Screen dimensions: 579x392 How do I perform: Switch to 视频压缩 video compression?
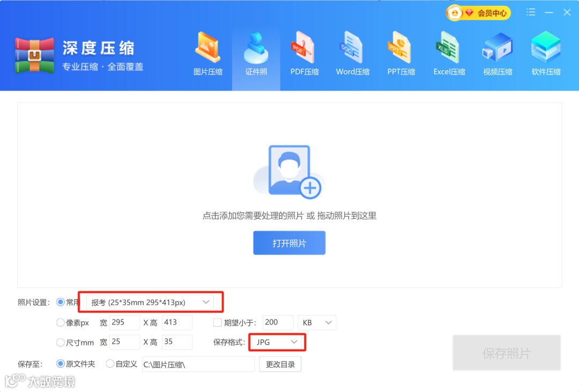pos(498,54)
